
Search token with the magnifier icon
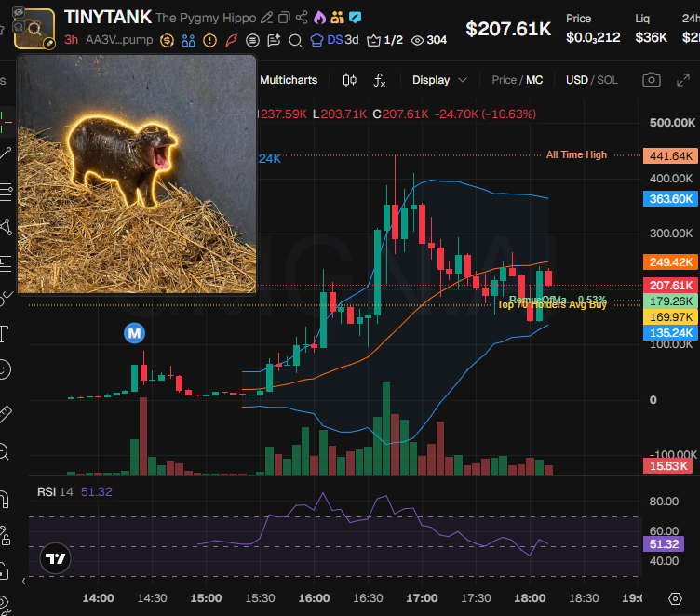tap(295, 41)
